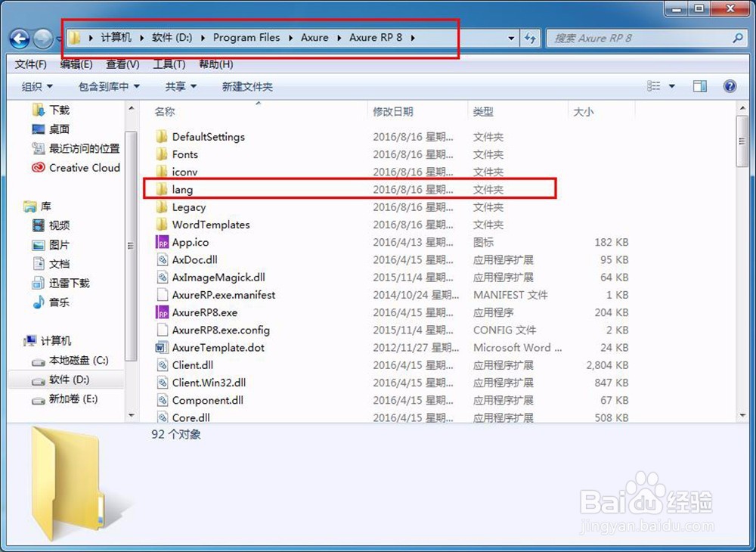Screen dimensions: 756x552
Task: Expand arrow after Program Files in breadcrumb
Action: coord(291,38)
